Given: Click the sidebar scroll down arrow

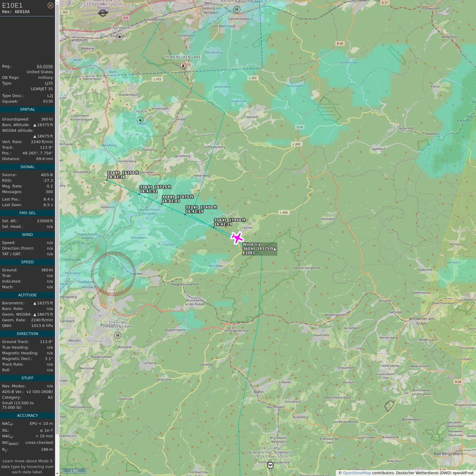Looking at the screenshot, I should (x=57, y=473).
